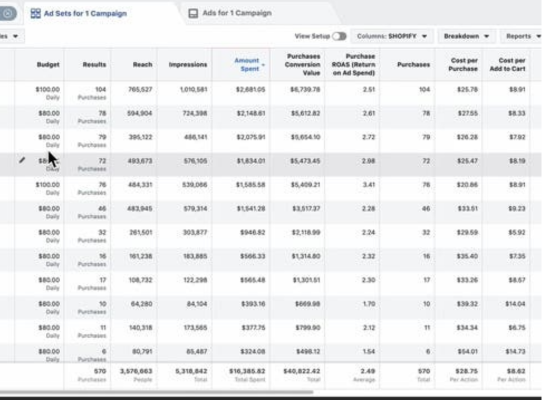The height and width of the screenshot is (400, 542).
Task: Open the Reports dropdown
Action: (x=522, y=36)
